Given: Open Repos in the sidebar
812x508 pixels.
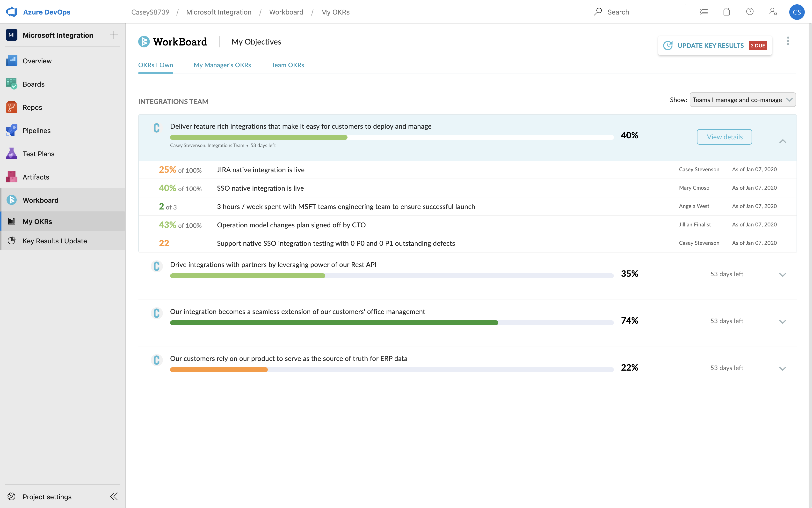Looking at the screenshot, I should coord(63,107).
